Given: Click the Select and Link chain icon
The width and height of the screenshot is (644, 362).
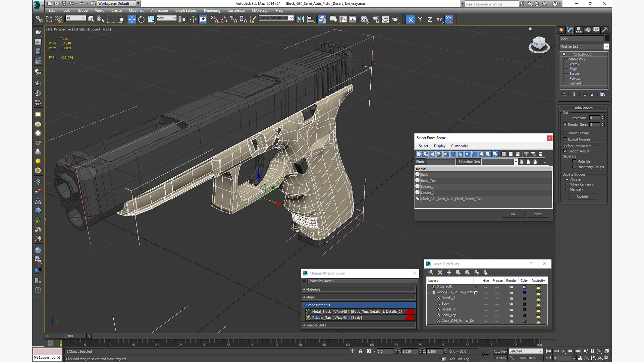Looking at the screenshot, I should [39, 19].
